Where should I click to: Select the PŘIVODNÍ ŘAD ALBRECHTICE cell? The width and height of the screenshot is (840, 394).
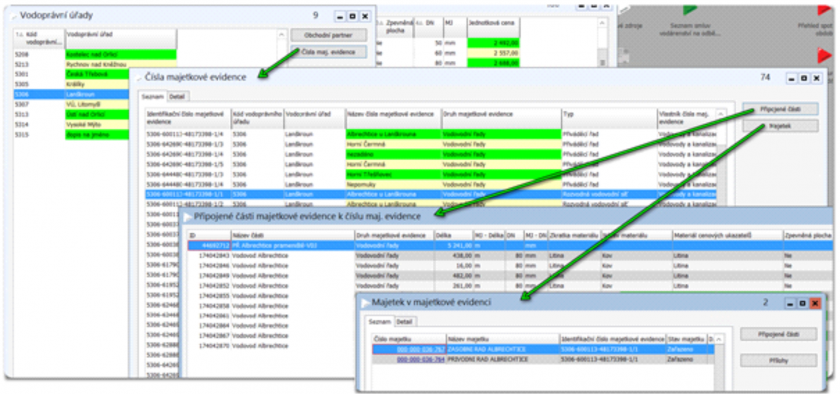point(502,359)
